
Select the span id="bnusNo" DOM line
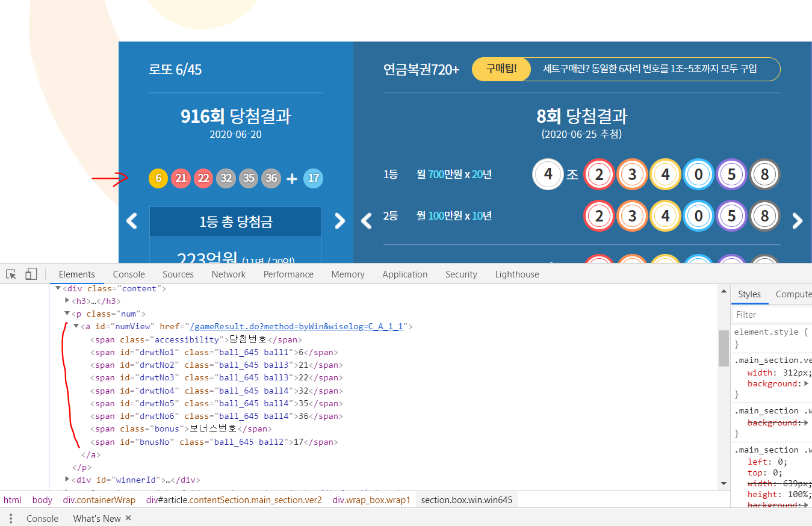(214, 442)
